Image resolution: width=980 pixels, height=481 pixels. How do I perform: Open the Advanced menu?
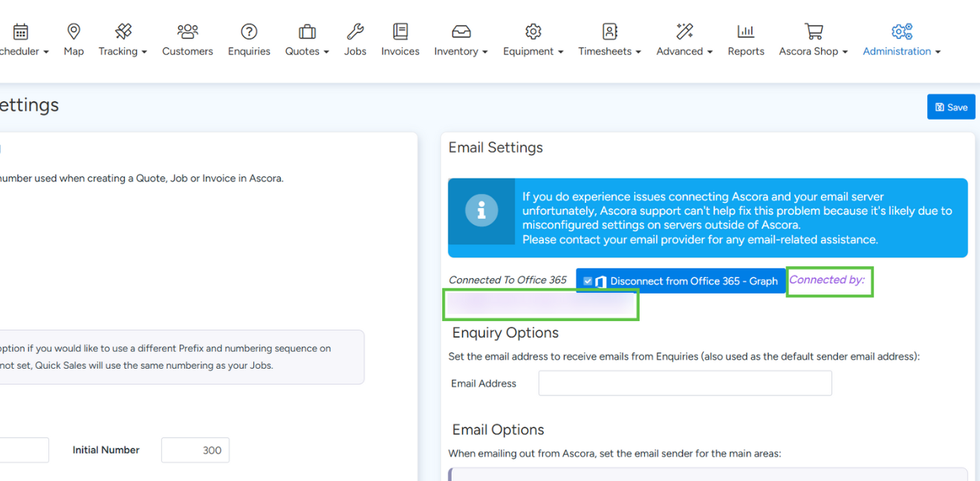point(684,51)
